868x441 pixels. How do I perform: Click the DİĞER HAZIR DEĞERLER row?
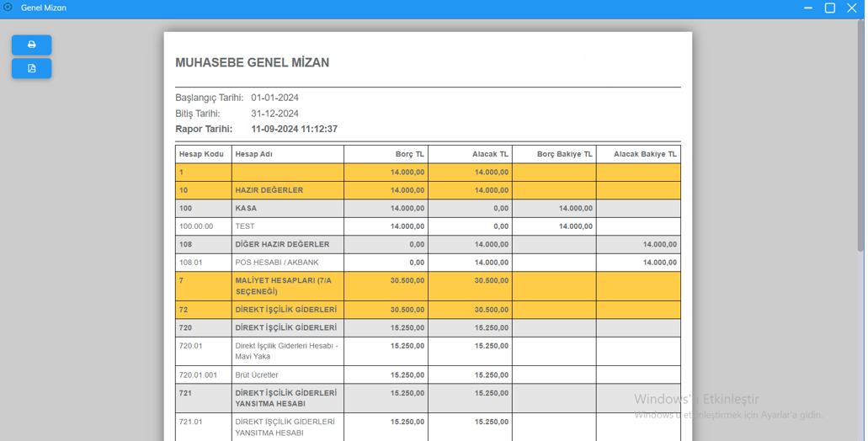[x=282, y=245]
